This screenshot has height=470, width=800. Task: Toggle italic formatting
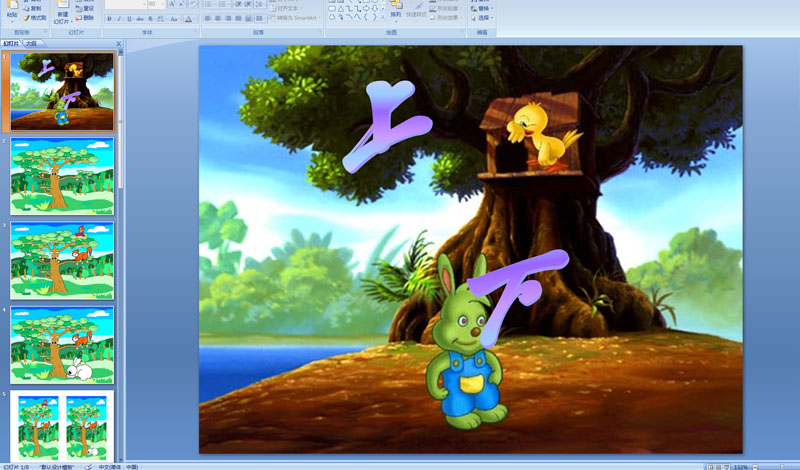[x=119, y=19]
